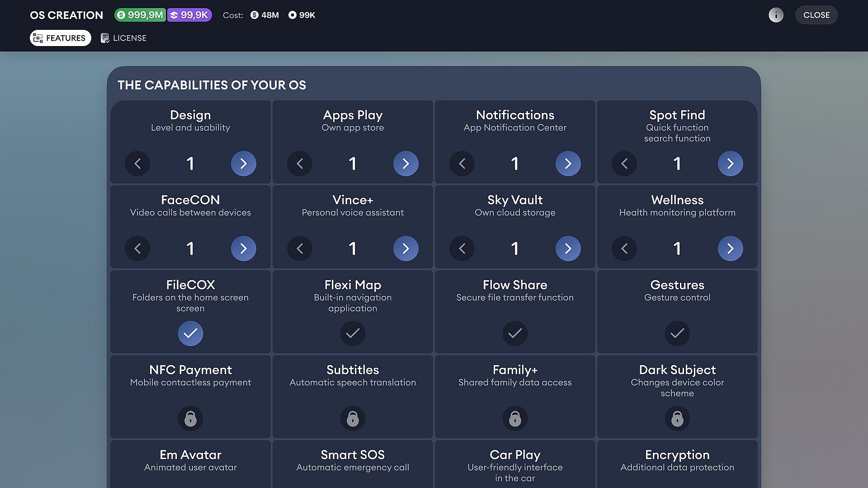Lower Vince+ level using left chevron
Viewport: 868px width, 488px height.
pyautogui.click(x=300, y=249)
